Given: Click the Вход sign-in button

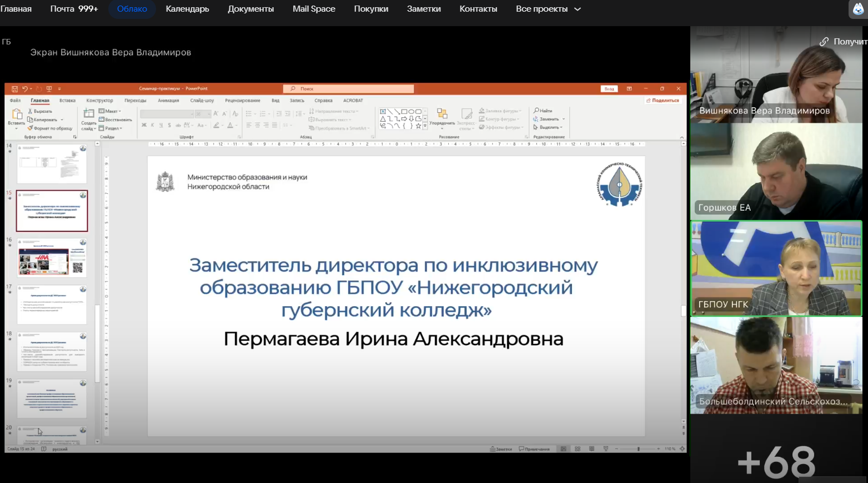Looking at the screenshot, I should (609, 89).
